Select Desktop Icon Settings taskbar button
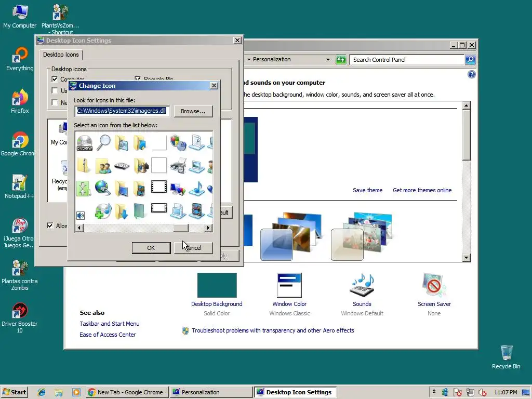The width and height of the screenshot is (532, 399). [295, 392]
